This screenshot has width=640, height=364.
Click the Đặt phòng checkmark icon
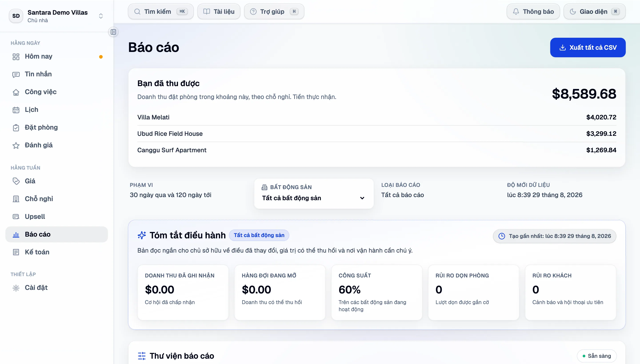tap(16, 128)
